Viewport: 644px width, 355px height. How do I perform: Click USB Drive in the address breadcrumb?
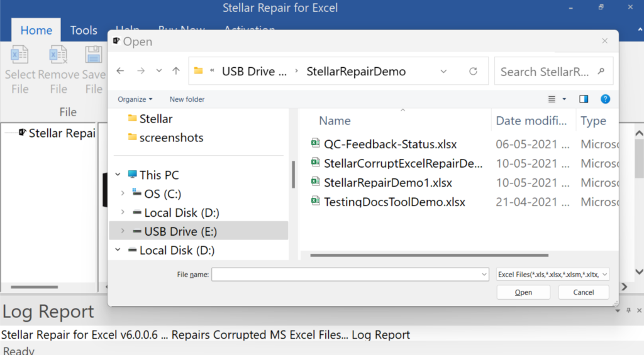point(254,72)
